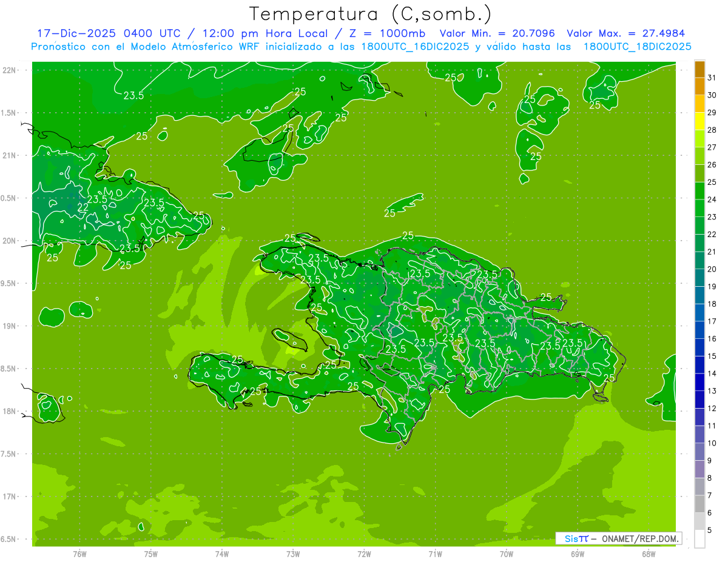
Task: Click the legend value "20"
Action: (712, 269)
